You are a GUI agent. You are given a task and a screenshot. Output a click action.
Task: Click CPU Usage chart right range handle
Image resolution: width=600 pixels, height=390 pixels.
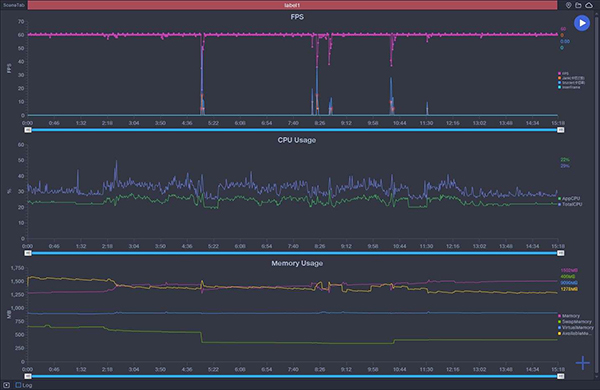pyautogui.click(x=561, y=253)
